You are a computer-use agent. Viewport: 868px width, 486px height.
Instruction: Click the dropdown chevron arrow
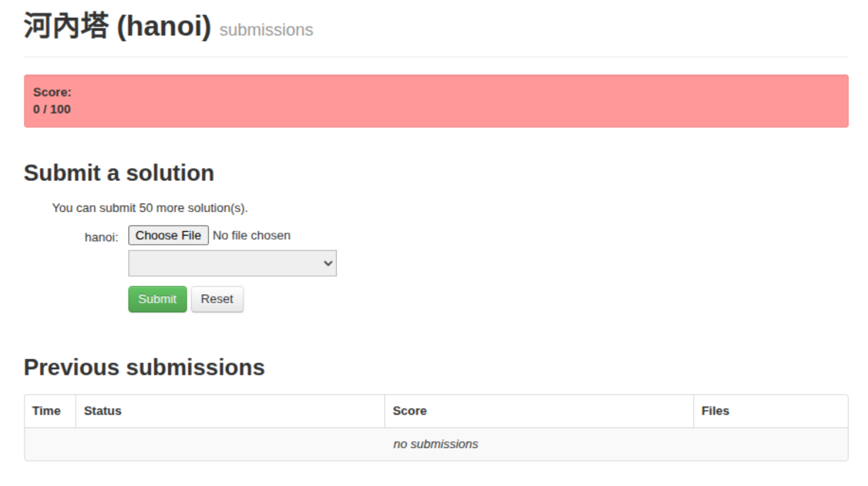[x=328, y=263]
